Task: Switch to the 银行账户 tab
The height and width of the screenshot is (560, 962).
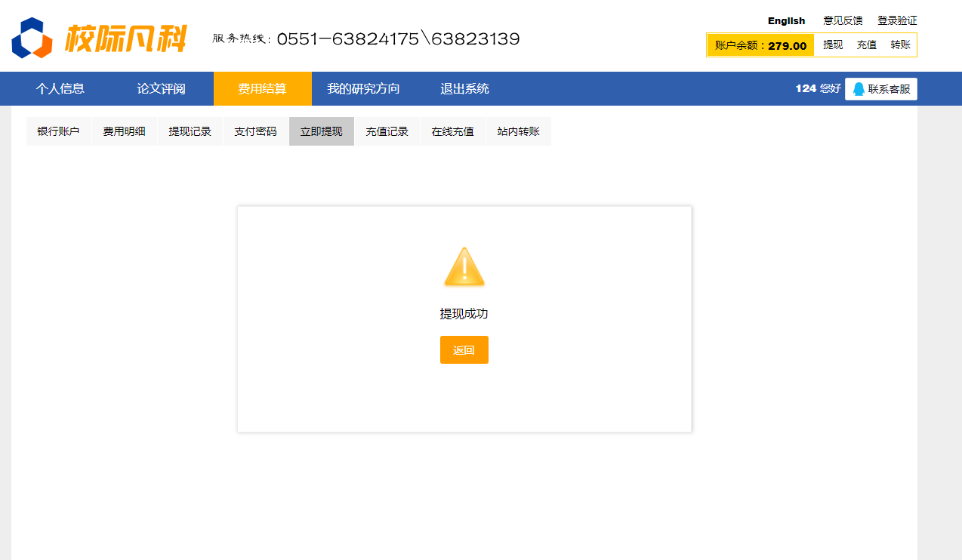Action: [x=58, y=131]
